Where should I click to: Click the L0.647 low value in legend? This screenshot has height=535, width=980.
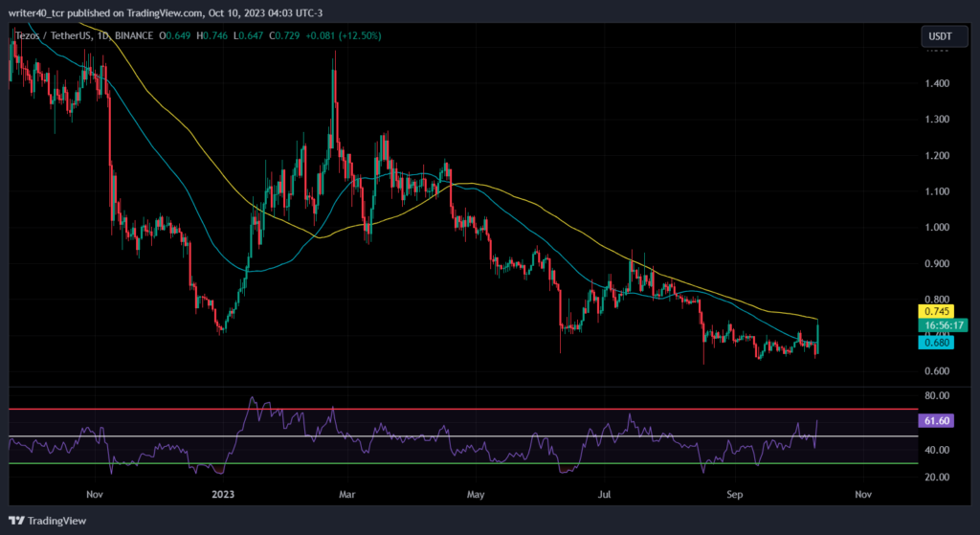(249, 36)
